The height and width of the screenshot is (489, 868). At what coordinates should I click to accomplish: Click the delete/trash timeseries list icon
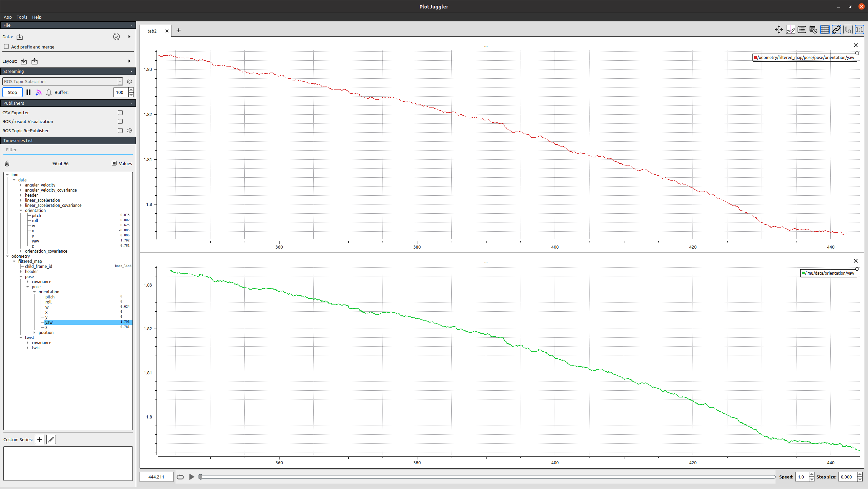click(7, 163)
